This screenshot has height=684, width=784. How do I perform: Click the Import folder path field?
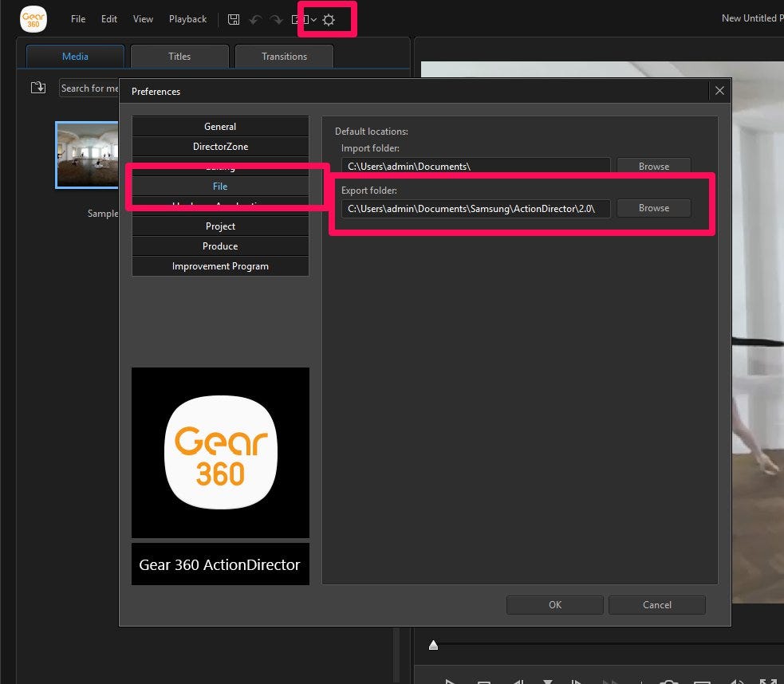click(475, 166)
